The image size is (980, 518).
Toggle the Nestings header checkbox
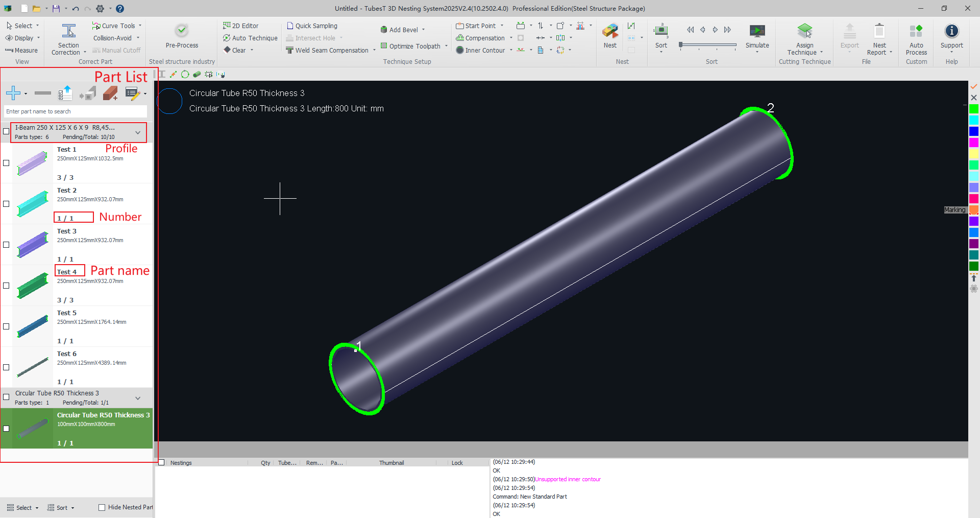[161, 462]
